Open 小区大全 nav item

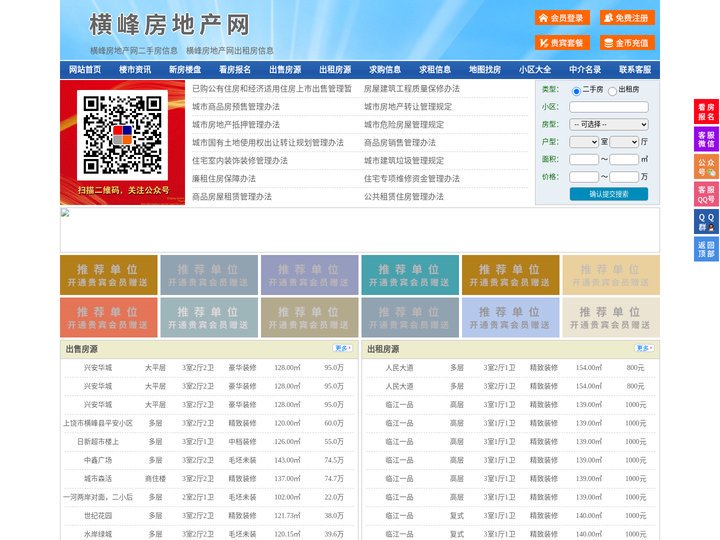coord(535,70)
